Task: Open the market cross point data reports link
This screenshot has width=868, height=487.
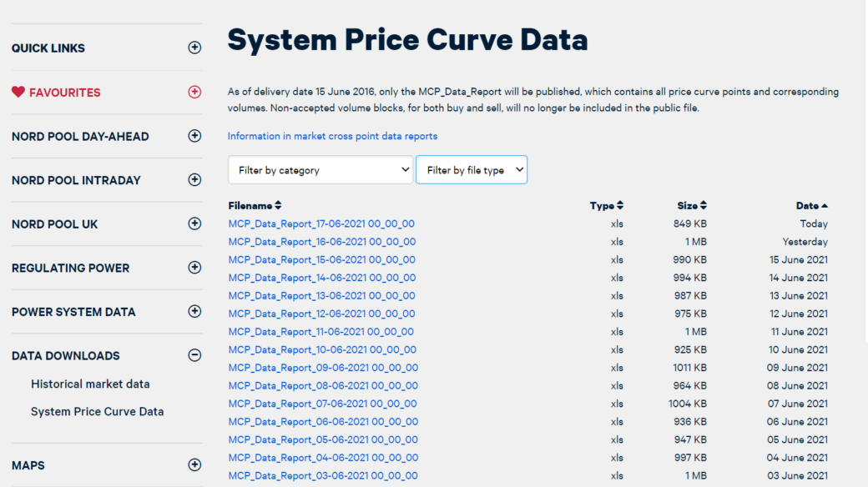Action: tap(334, 135)
